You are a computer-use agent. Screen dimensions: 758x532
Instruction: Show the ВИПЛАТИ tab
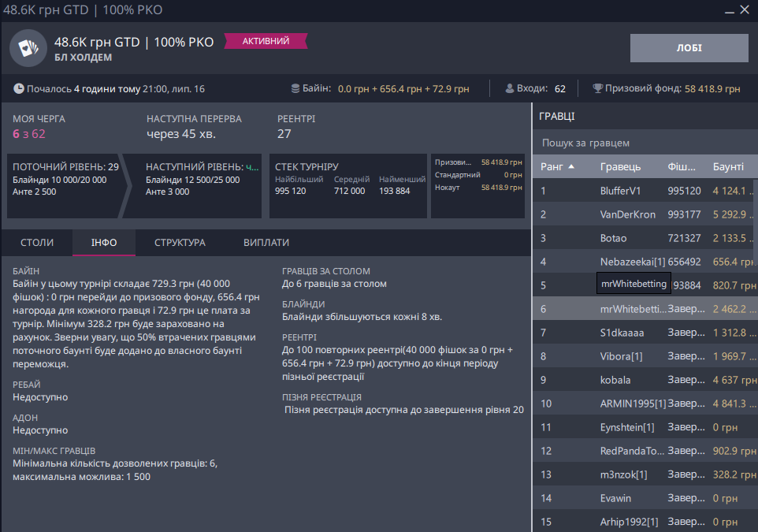(266, 243)
